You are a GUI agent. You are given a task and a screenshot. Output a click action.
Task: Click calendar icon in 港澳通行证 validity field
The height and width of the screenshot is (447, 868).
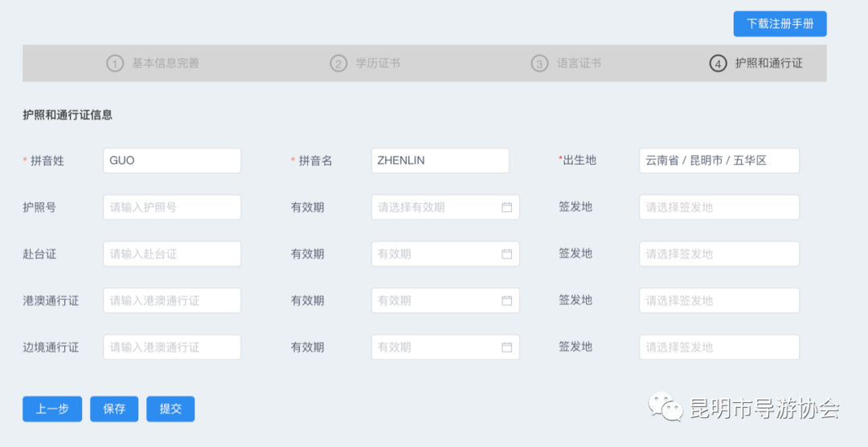click(x=506, y=301)
